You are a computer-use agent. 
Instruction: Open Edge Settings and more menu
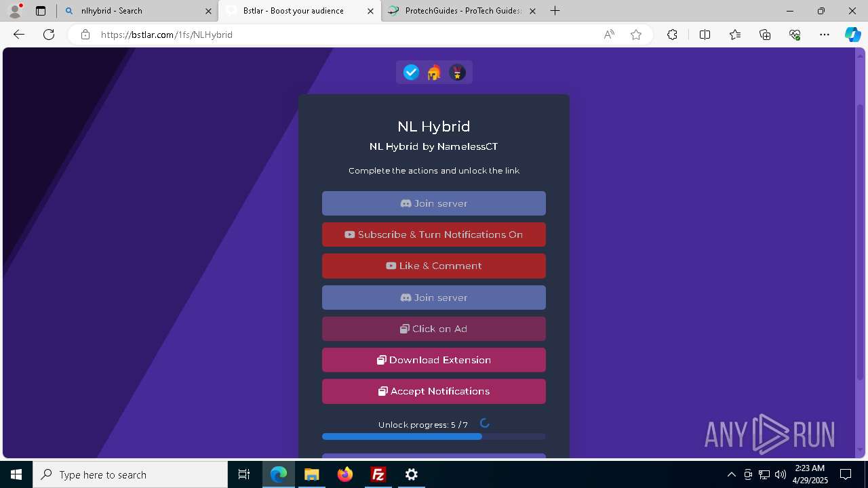(825, 35)
